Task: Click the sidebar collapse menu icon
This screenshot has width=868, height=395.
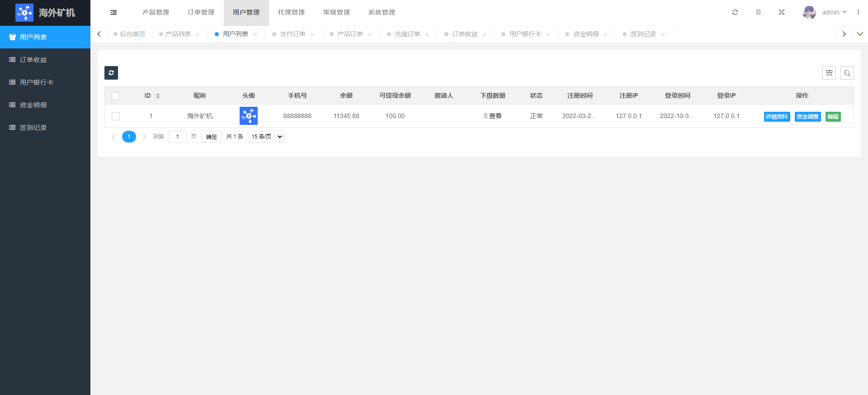Action: (x=113, y=13)
